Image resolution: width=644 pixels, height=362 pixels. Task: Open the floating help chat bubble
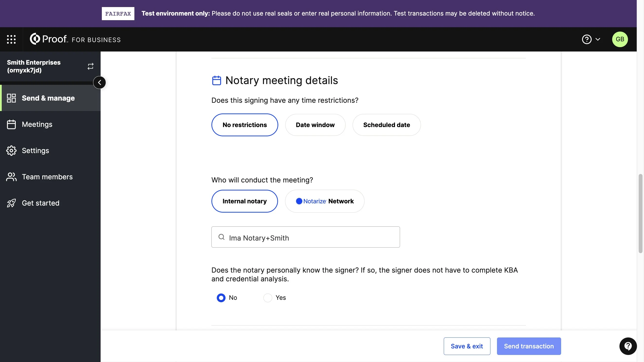point(628,346)
